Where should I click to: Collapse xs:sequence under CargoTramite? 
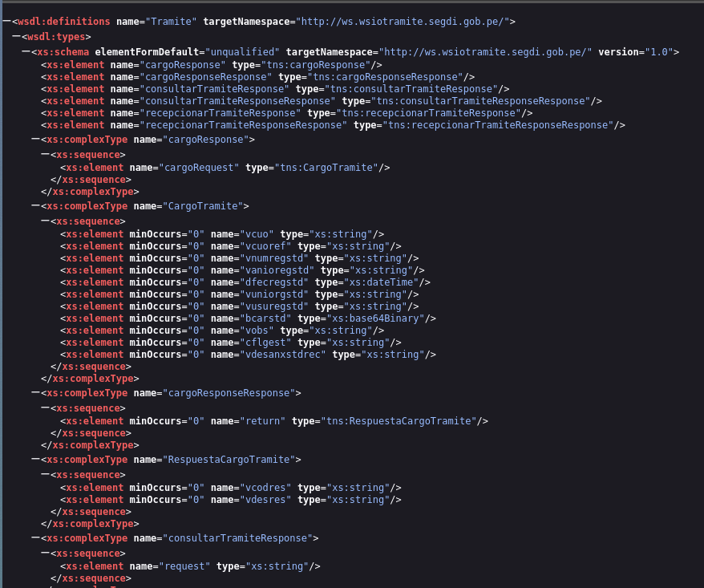[x=45, y=221]
